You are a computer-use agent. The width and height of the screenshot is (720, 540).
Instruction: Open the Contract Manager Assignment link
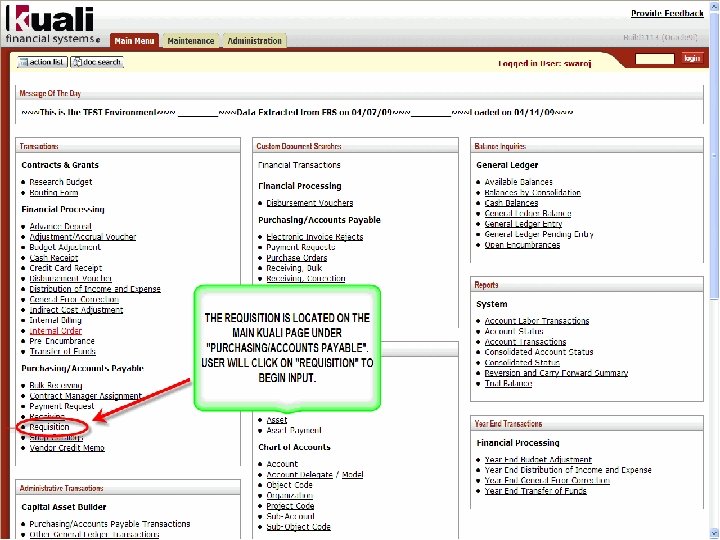[85, 396]
